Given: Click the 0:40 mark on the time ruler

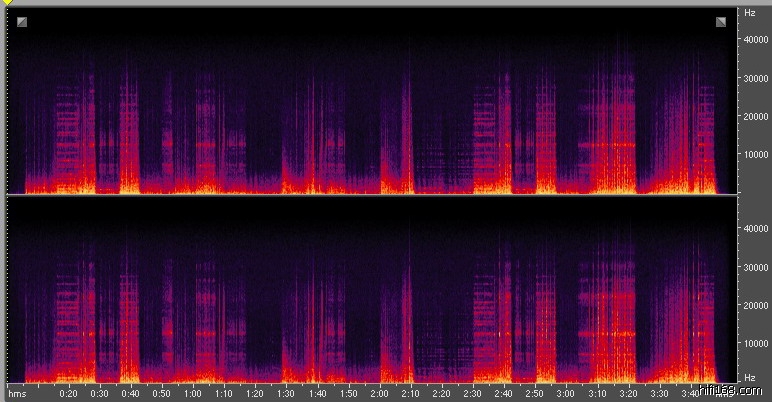Looking at the screenshot, I should [130, 394].
